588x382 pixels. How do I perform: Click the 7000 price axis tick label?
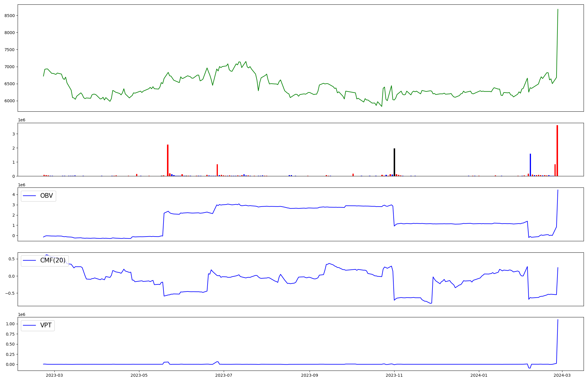click(9, 67)
